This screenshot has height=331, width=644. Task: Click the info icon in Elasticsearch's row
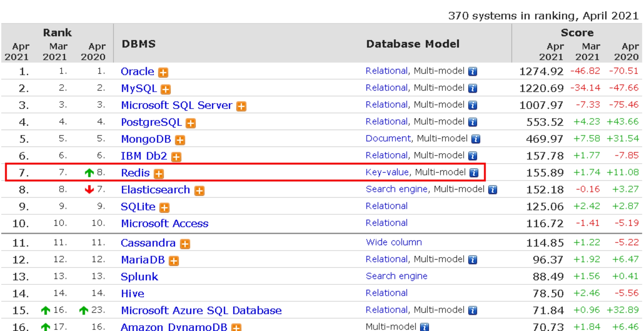[493, 190]
